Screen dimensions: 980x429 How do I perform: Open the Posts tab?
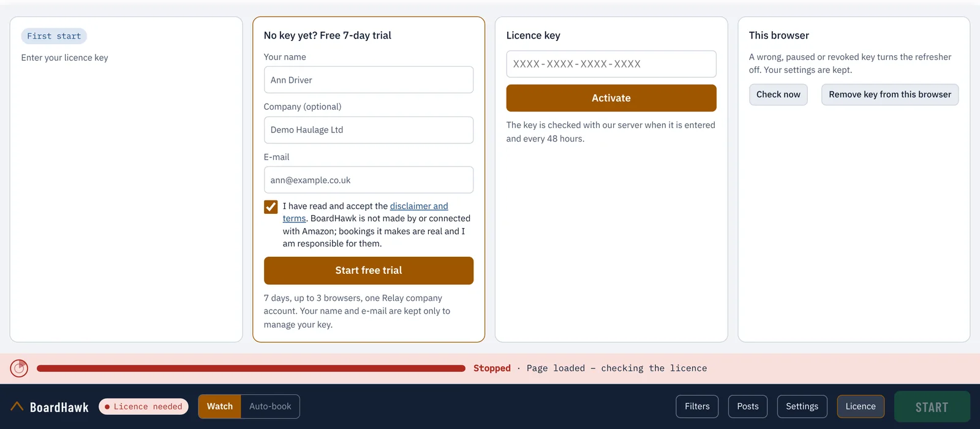click(748, 406)
